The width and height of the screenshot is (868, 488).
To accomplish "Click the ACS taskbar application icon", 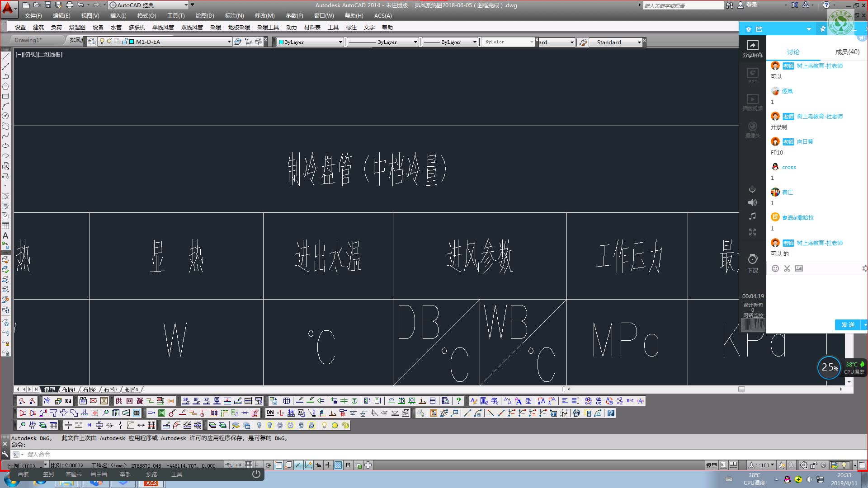I will (151, 483).
